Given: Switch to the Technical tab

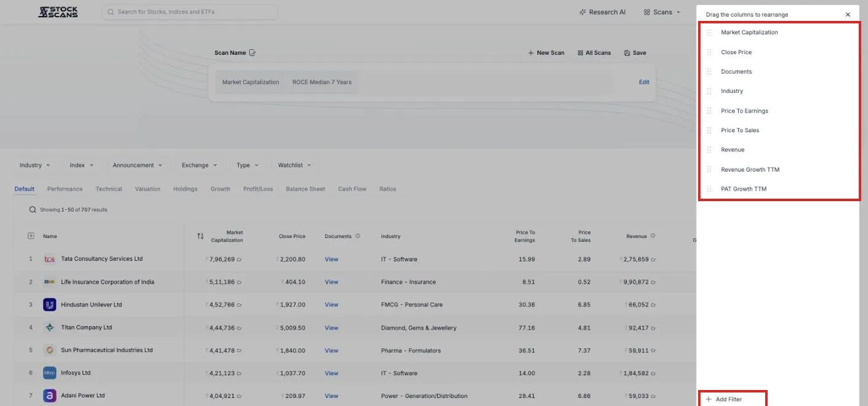Looking at the screenshot, I should (x=109, y=189).
